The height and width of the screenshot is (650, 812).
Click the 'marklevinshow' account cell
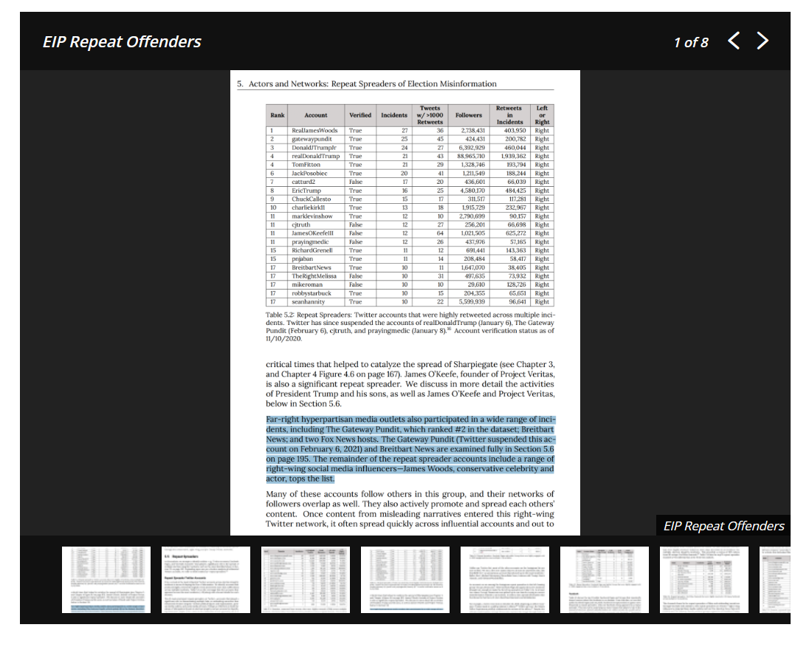[316, 216]
